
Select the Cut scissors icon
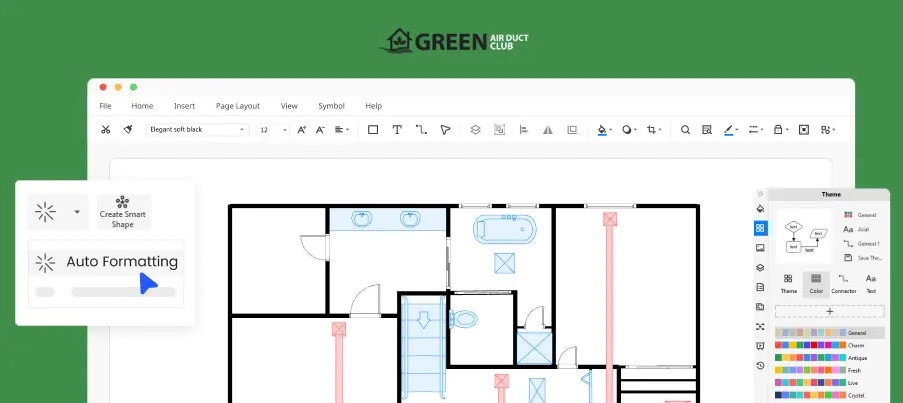pyautogui.click(x=105, y=130)
